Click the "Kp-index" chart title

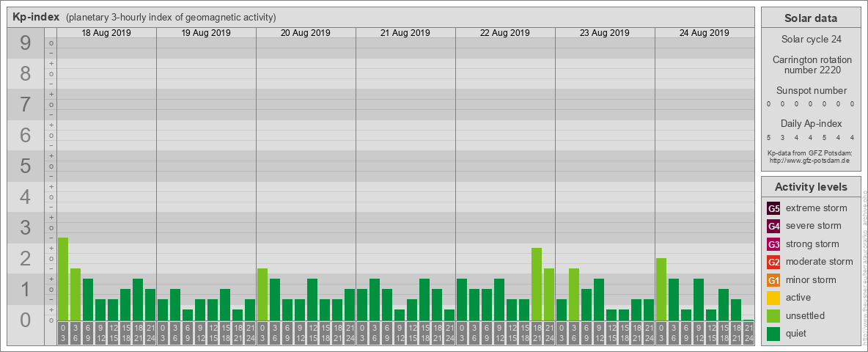(36, 17)
